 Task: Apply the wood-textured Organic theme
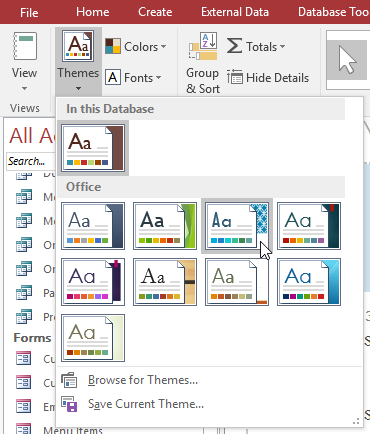tap(165, 282)
